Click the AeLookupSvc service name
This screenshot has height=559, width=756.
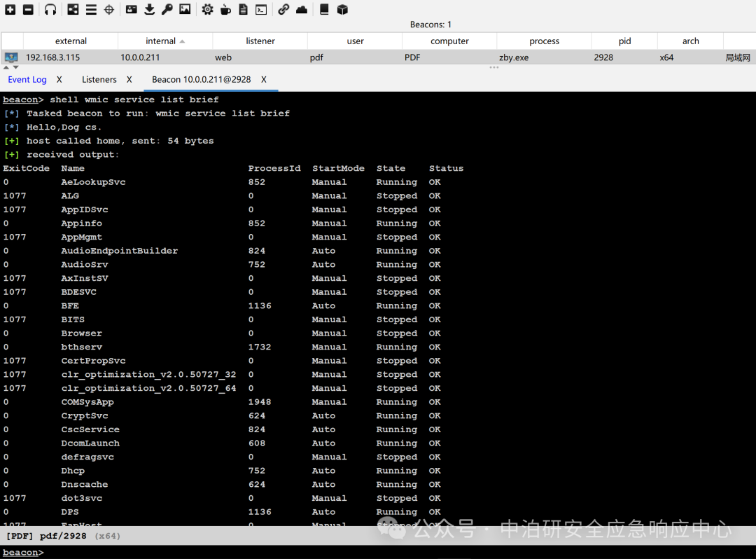pos(93,182)
